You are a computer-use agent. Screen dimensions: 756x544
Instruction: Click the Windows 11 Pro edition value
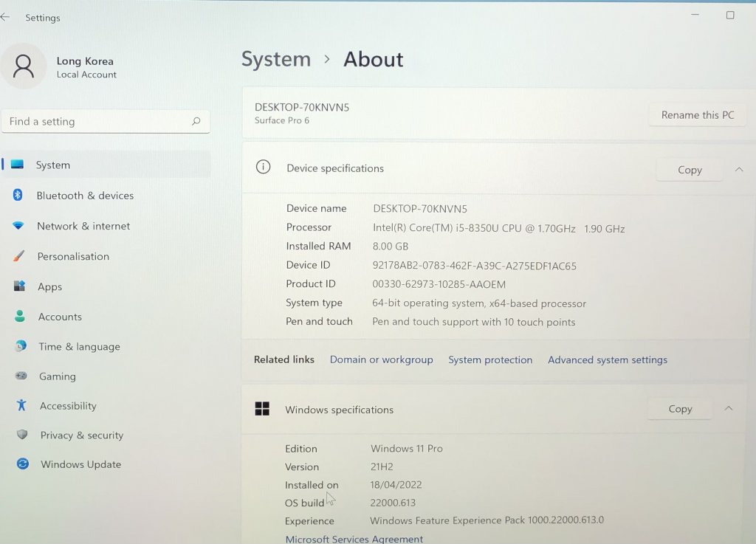(407, 448)
